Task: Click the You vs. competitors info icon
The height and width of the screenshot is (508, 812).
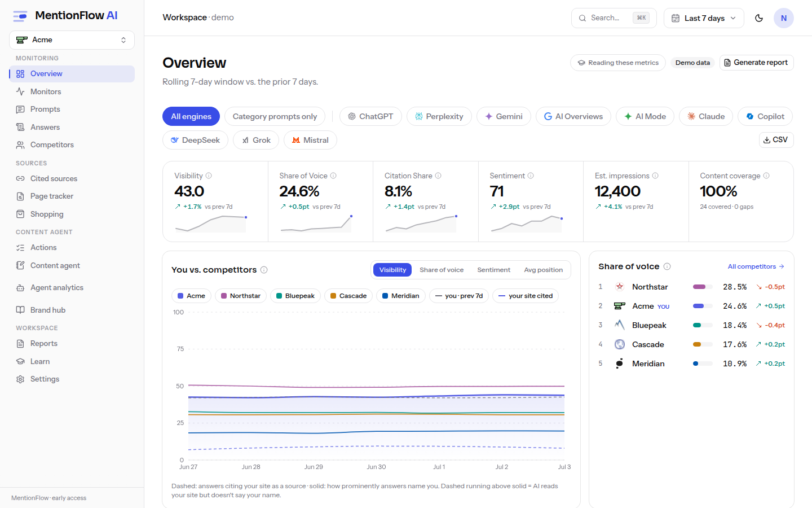Action: coord(264,270)
